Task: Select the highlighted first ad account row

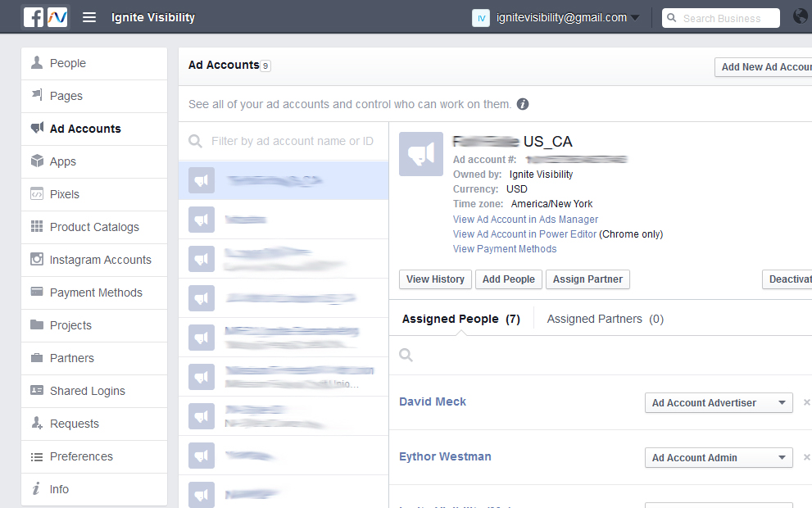Action: pyautogui.click(x=284, y=181)
